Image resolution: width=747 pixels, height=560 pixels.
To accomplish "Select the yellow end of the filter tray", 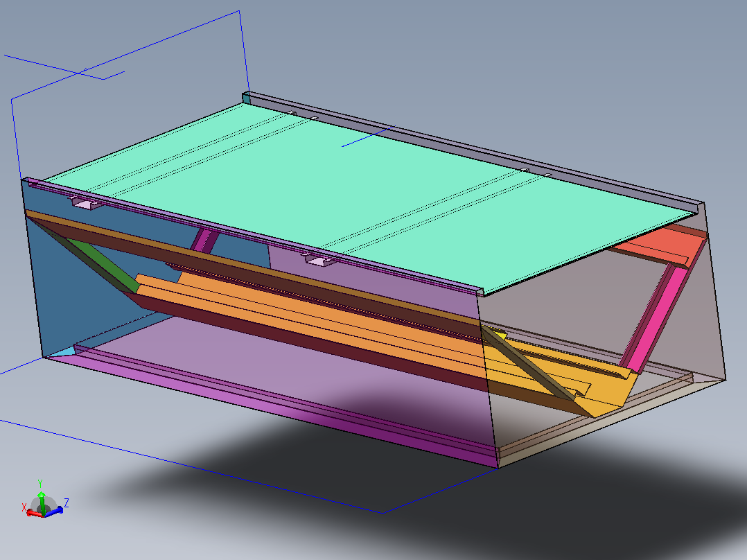I will click(605, 391).
